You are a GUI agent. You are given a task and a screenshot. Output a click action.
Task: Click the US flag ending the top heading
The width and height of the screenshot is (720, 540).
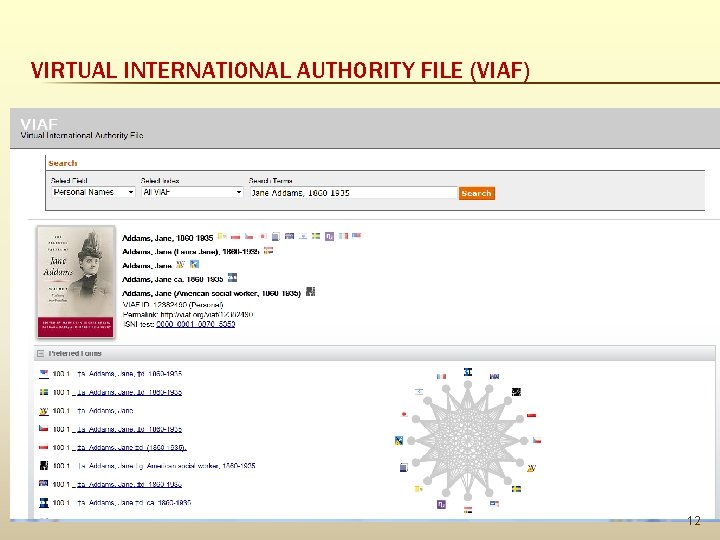click(357, 236)
